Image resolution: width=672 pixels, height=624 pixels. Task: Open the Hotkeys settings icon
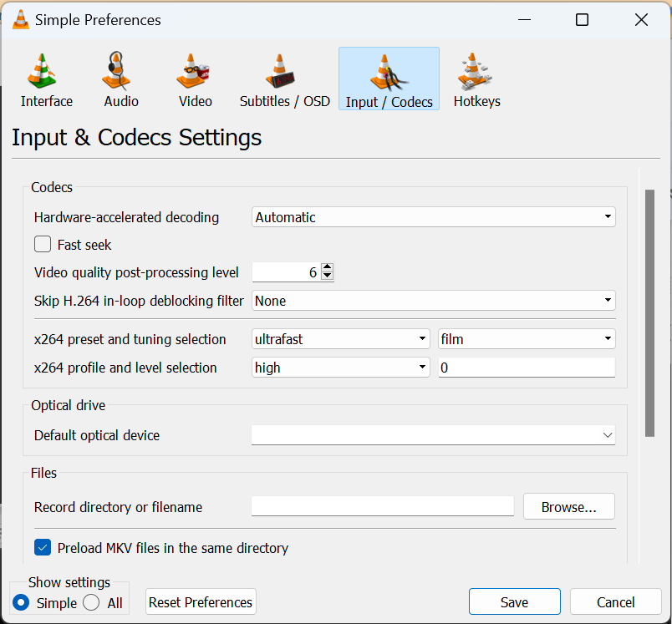476,79
